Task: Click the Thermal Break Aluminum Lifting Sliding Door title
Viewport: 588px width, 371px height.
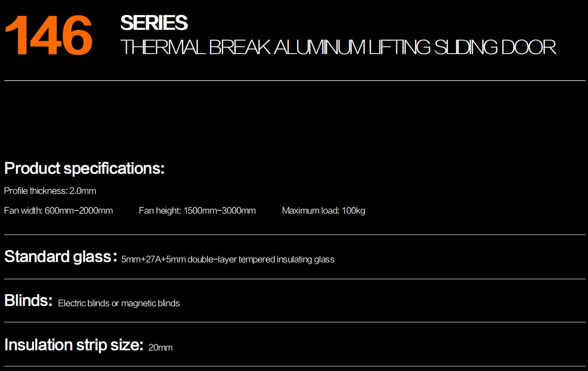Action: pyautogui.click(x=338, y=47)
